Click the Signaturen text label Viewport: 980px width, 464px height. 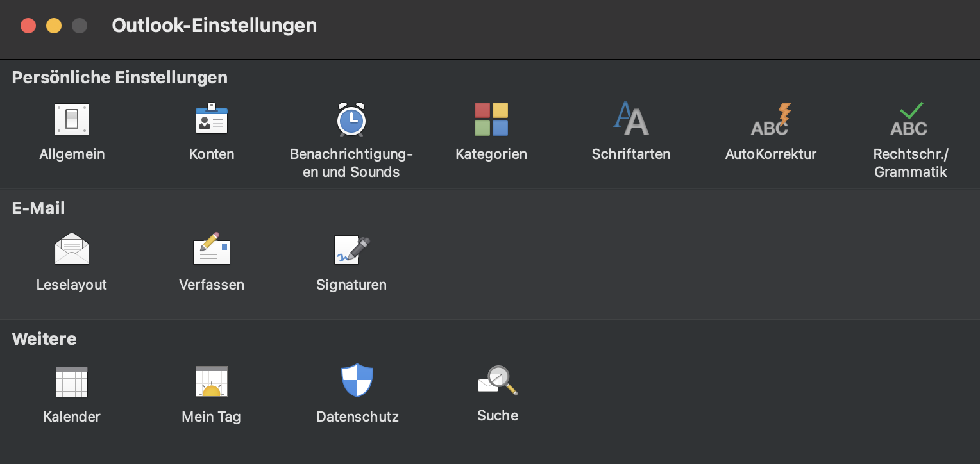point(351,285)
